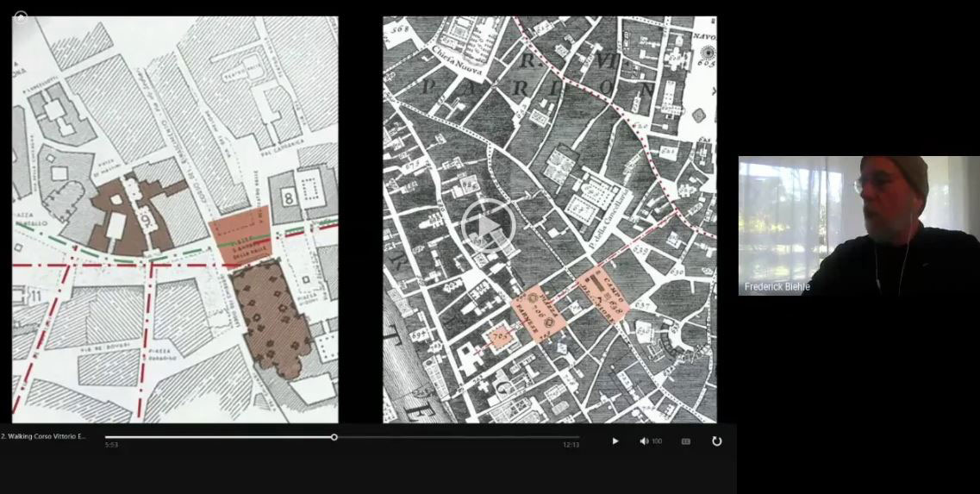Toggle the closed captions button
The height and width of the screenshot is (494, 980).
[685, 441]
